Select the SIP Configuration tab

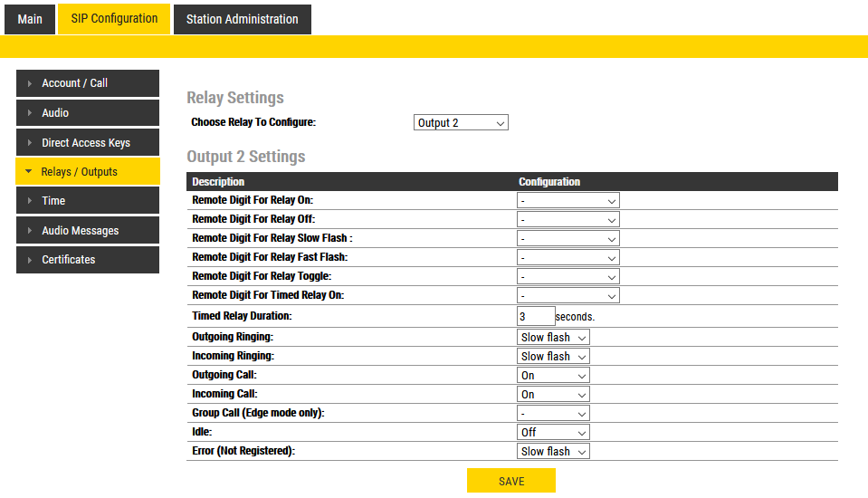[114, 19]
